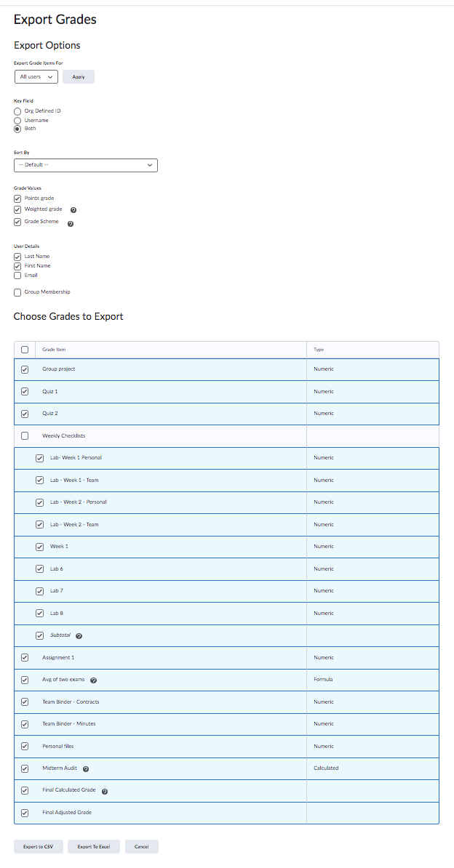
Task: Click help icon beside Grade Scheme
Action: pyautogui.click(x=71, y=224)
